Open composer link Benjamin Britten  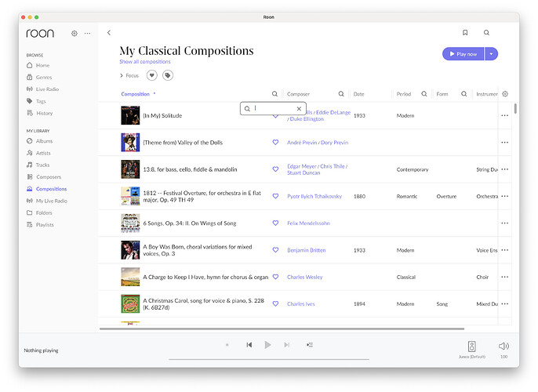pyautogui.click(x=307, y=250)
